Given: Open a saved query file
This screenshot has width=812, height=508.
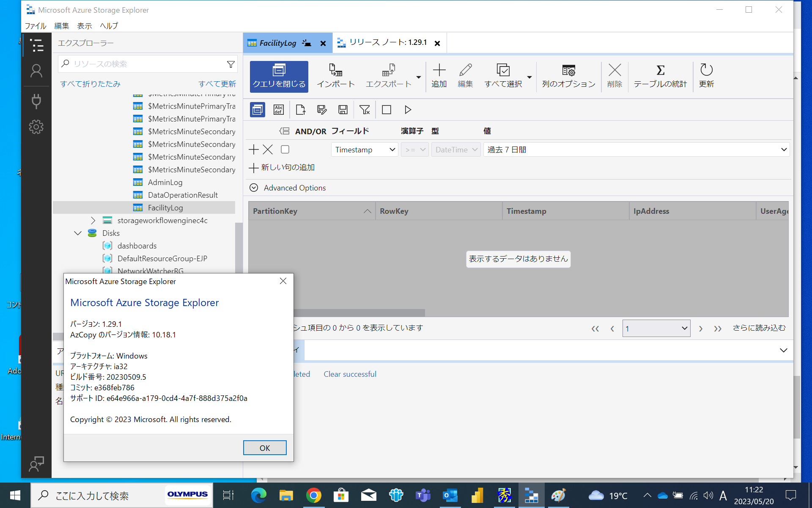Looking at the screenshot, I should point(300,110).
